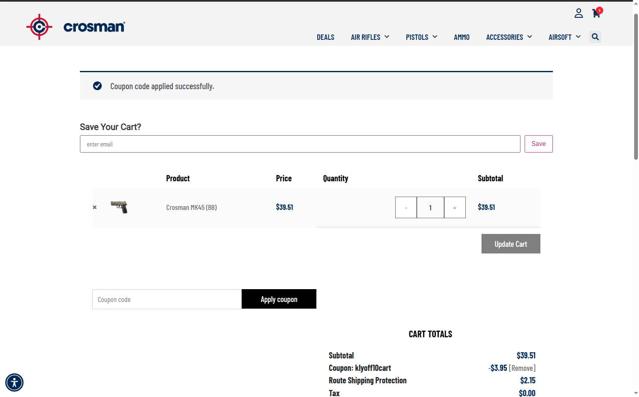
Task: Click the enter email field
Action: [x=300, y=144]
